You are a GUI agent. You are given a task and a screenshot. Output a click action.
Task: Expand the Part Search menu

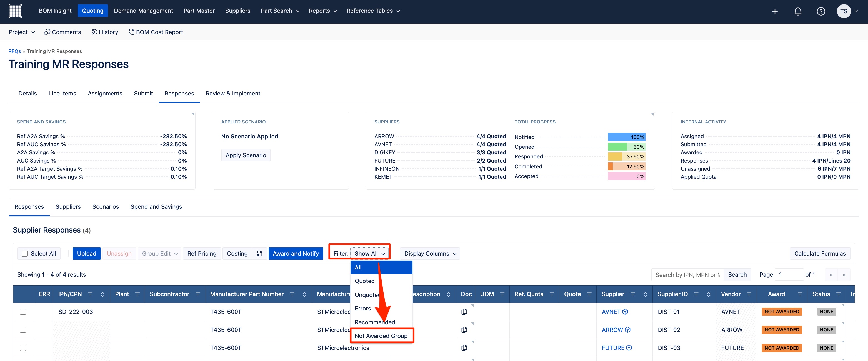tap(280, 11)
